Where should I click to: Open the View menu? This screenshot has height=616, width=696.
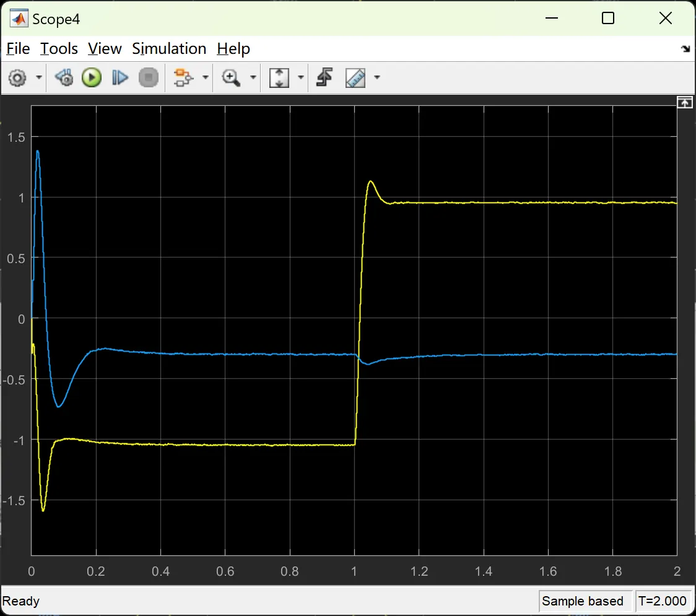(105, 48)
